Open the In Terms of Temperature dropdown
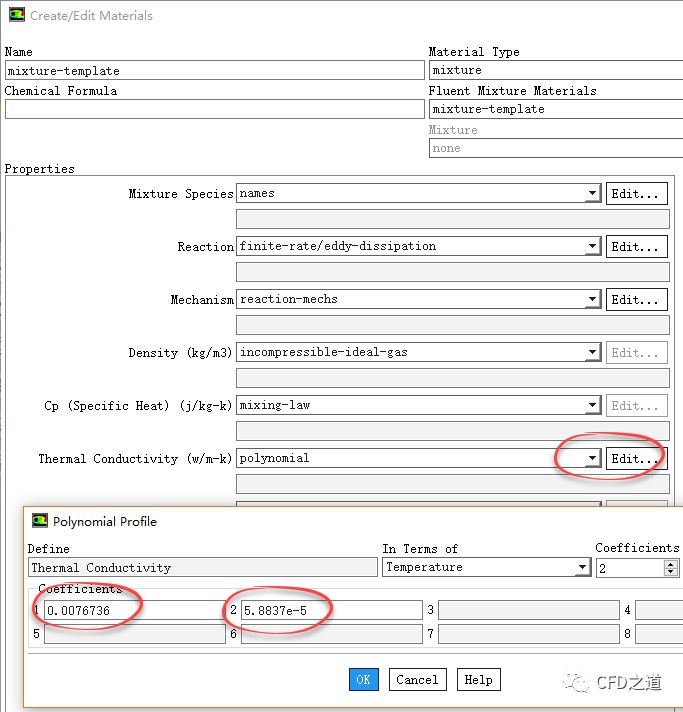 tap(582, 568)
